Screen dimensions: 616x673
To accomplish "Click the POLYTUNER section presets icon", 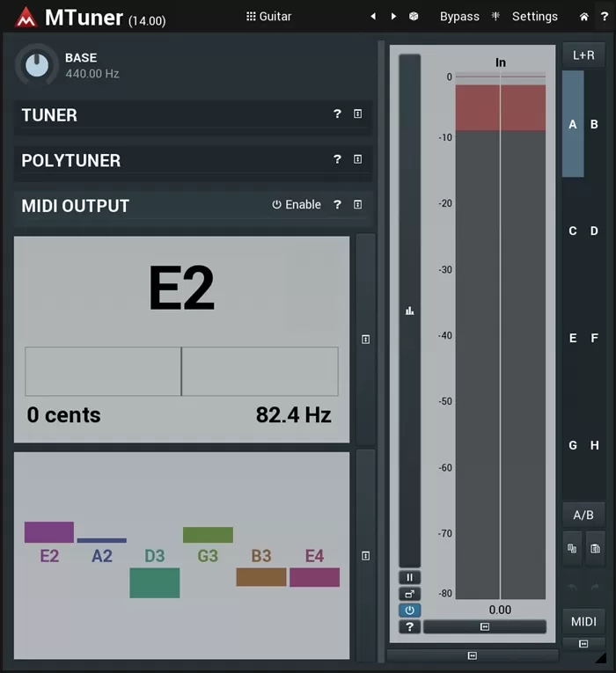I will pos(357,159).
